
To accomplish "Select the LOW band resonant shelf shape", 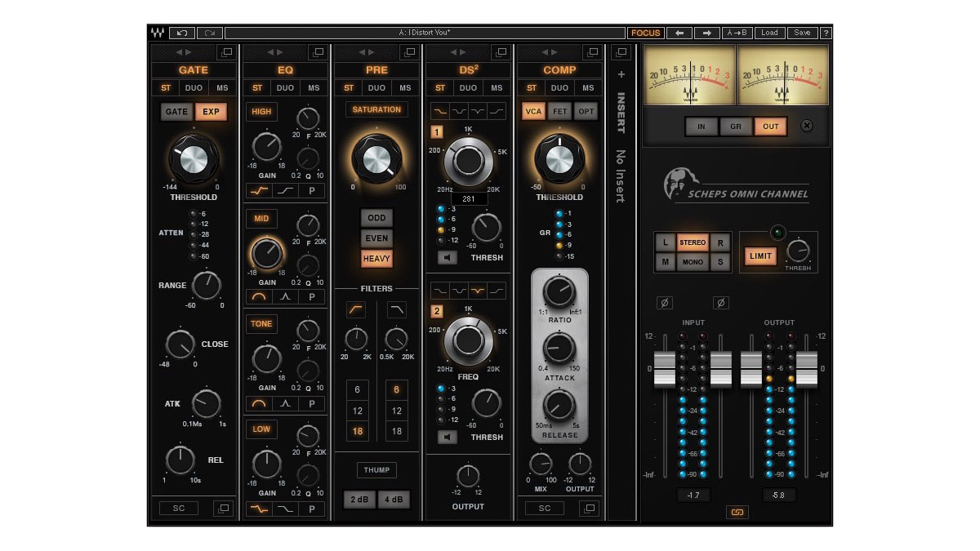I will pos(260,509).
